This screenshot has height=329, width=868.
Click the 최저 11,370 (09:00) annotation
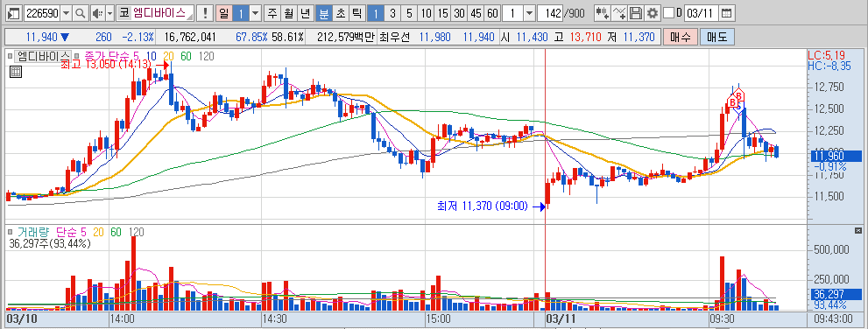click(x=483, y=206)
